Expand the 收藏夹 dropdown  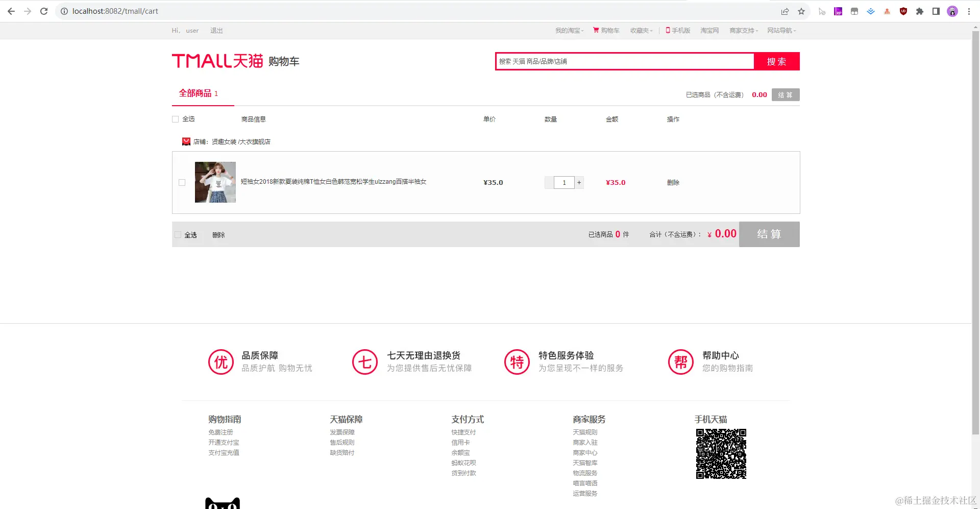[x=642, y=31]
